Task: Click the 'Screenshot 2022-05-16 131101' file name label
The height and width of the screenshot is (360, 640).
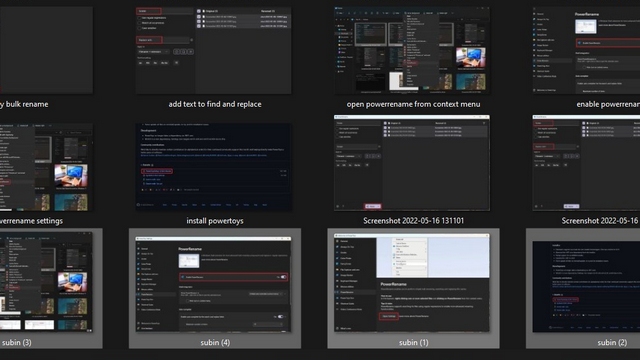Action: click(413, 221)
